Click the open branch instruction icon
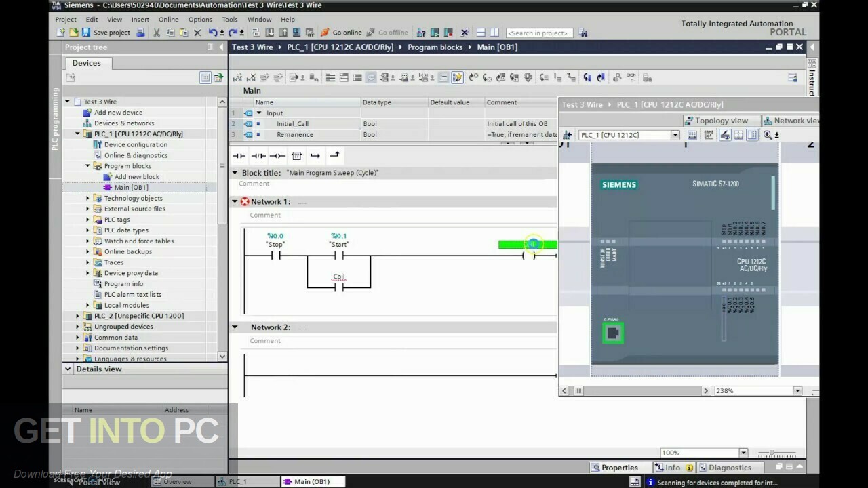Image resolution: width=868 pixels, height=488 pixels. 315,156
